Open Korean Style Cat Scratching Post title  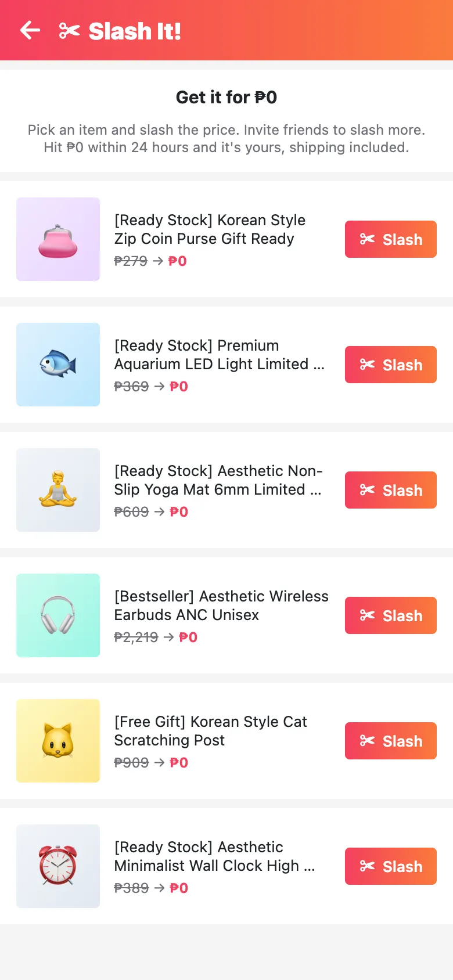pos(210,731)
